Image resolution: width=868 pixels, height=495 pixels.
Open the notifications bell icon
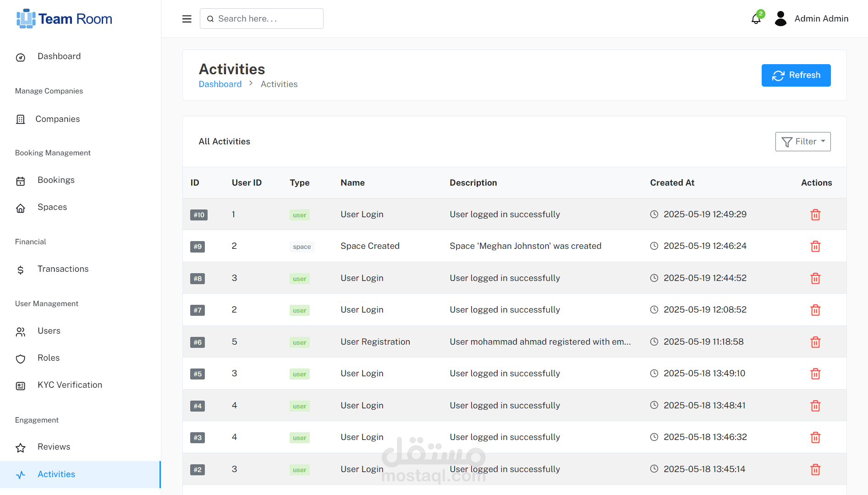756,19
